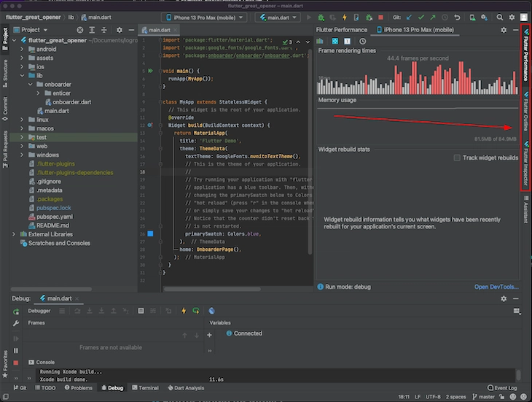532x402 pixels.
Task: Click the UTF-8 encoding in status bar
Action: coord(433,397)
